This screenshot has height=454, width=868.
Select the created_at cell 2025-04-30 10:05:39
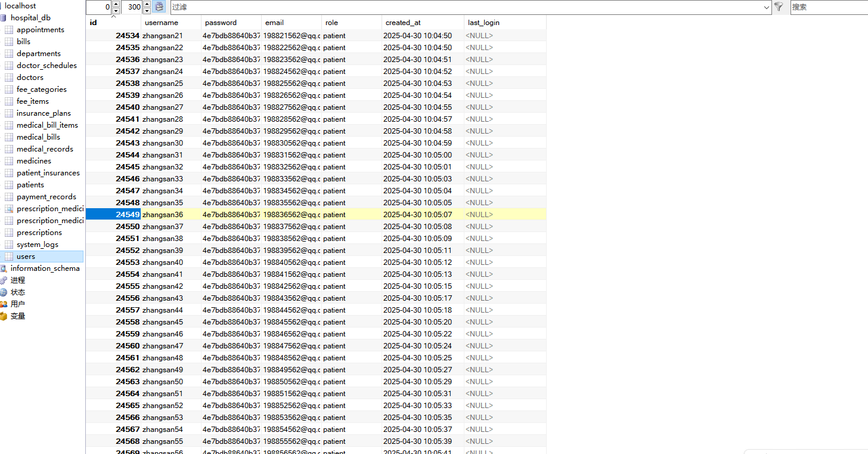tap(423, 441)
